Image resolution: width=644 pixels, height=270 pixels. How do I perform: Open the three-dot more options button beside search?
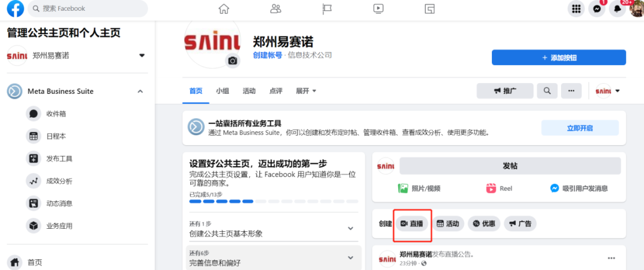tap(571, 91)
